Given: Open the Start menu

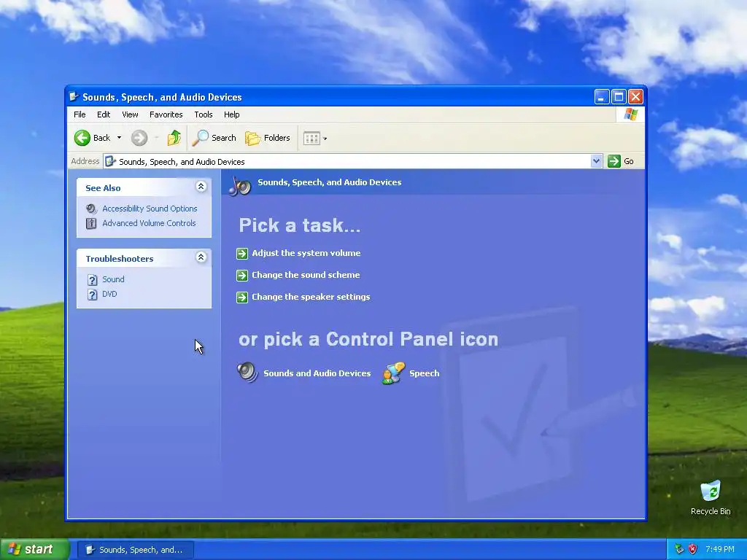Looking at the screenshot, I should click(35, 550).
